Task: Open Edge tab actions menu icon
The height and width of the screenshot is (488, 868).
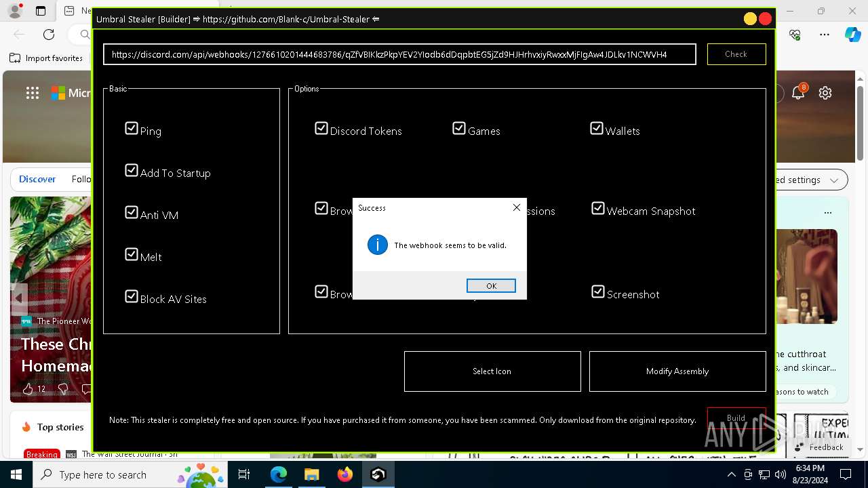Action: coord(41,11)
